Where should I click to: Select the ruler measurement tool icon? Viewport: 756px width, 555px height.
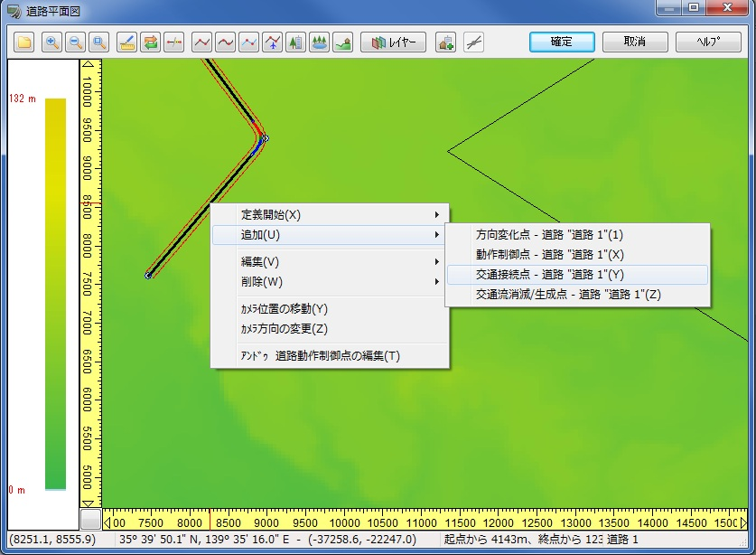click(126, 42)
